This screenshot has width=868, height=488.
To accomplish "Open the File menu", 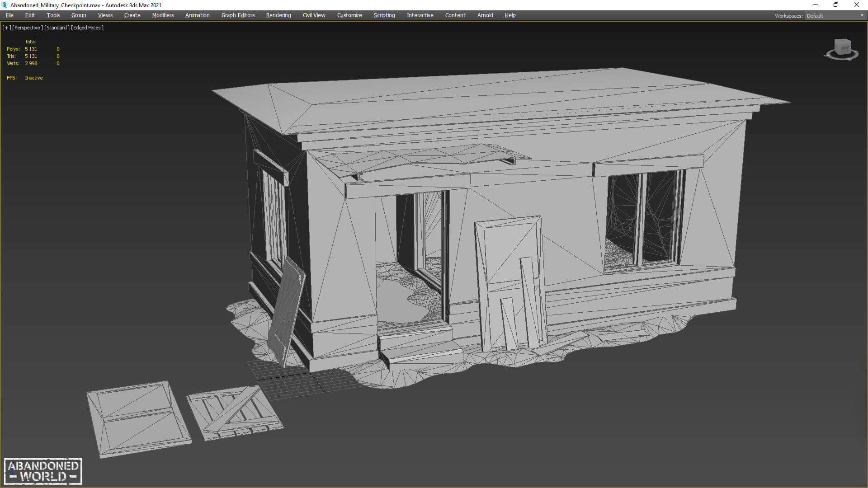I will point(9,15).
